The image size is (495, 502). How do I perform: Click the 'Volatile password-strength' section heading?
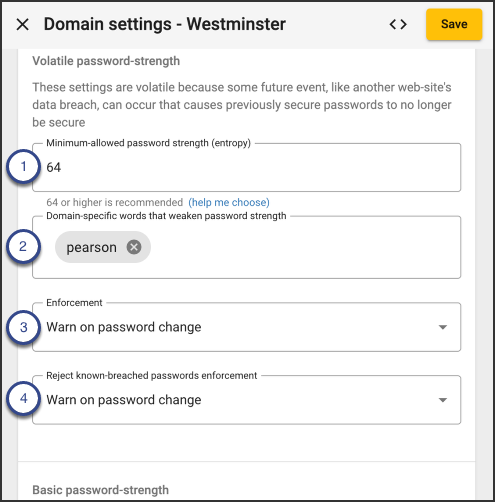(x=106, y=61)
